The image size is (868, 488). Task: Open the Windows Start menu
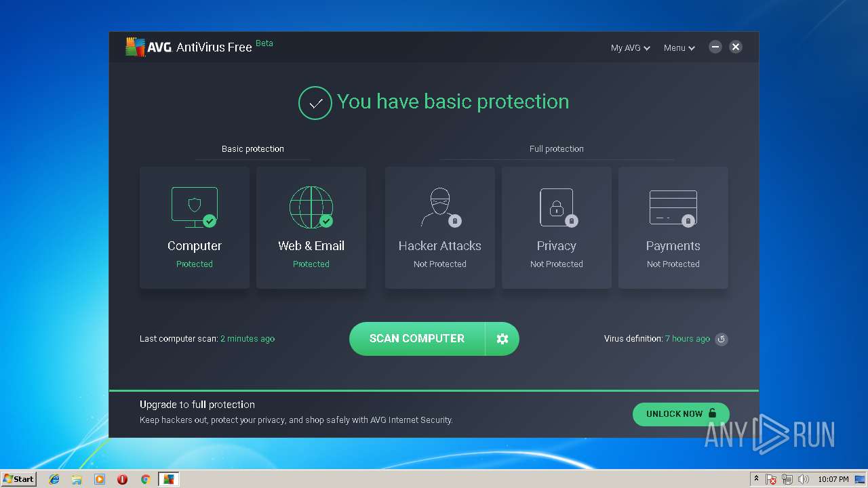(18, 479)
